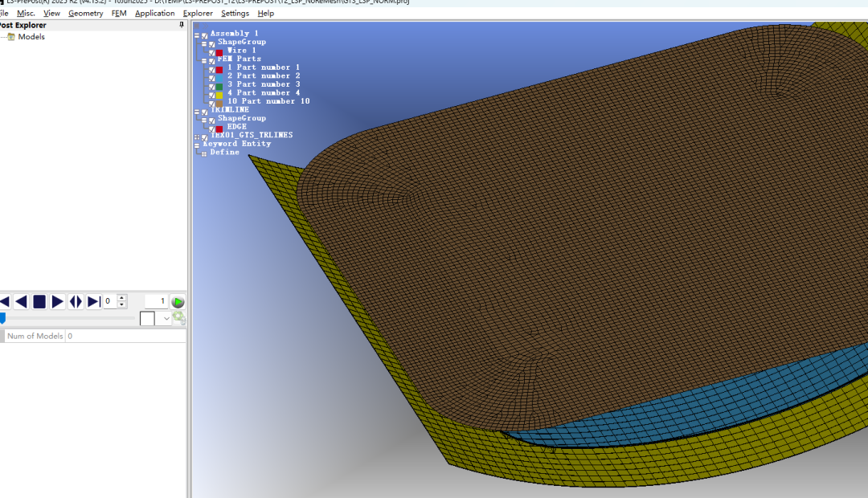Click the reverse play animation button
The width and height of the screenshot is (868, 498).
21,301
